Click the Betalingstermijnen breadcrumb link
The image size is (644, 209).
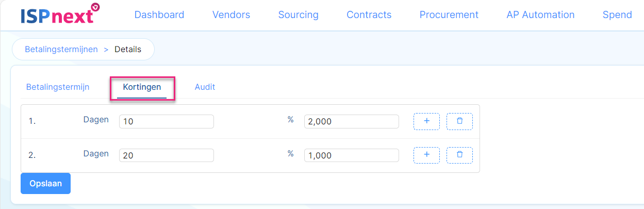click(61, 50)
